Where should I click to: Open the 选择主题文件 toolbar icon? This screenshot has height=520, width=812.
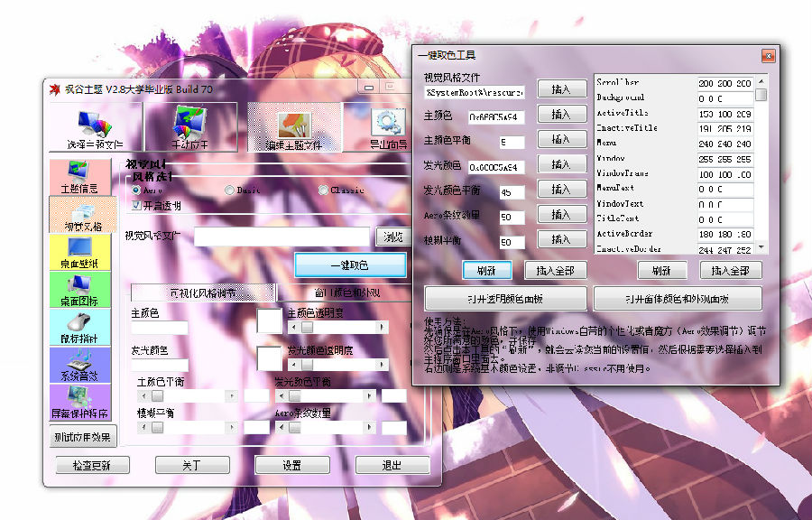point(96,127)
